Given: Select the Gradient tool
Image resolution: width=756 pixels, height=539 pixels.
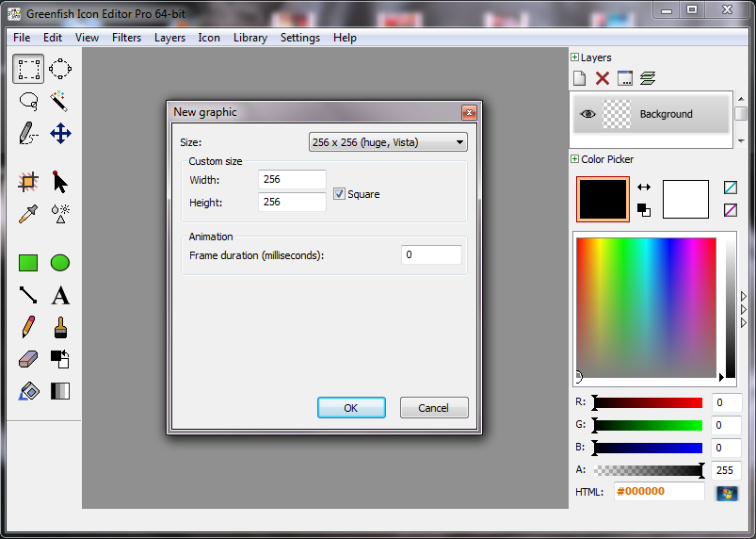Looking at the screenshot, I should (60, 391).
